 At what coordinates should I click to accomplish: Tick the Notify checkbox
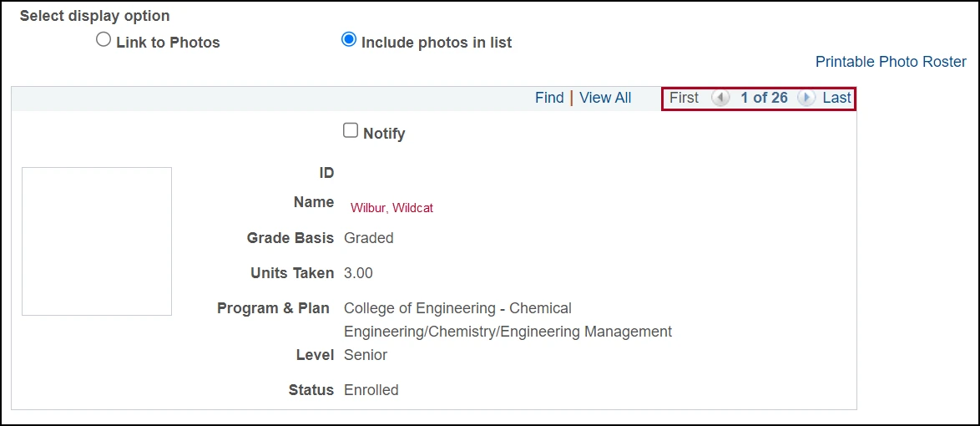pyautogui.click(x=351, y=130)
